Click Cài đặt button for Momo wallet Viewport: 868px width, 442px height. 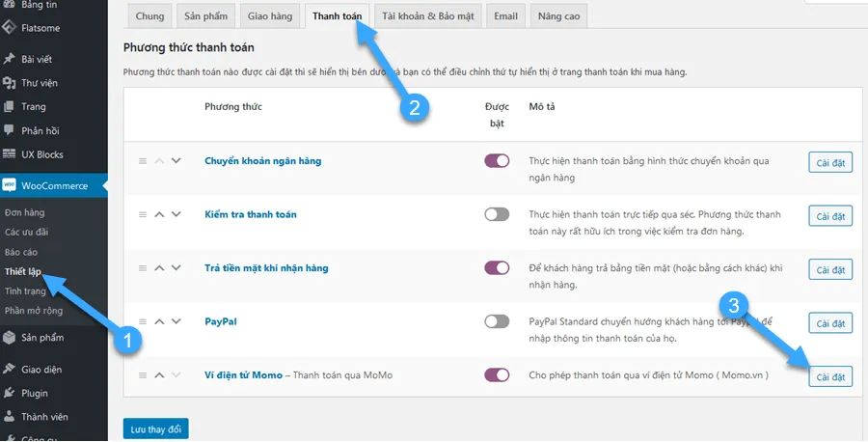point(829,376)
